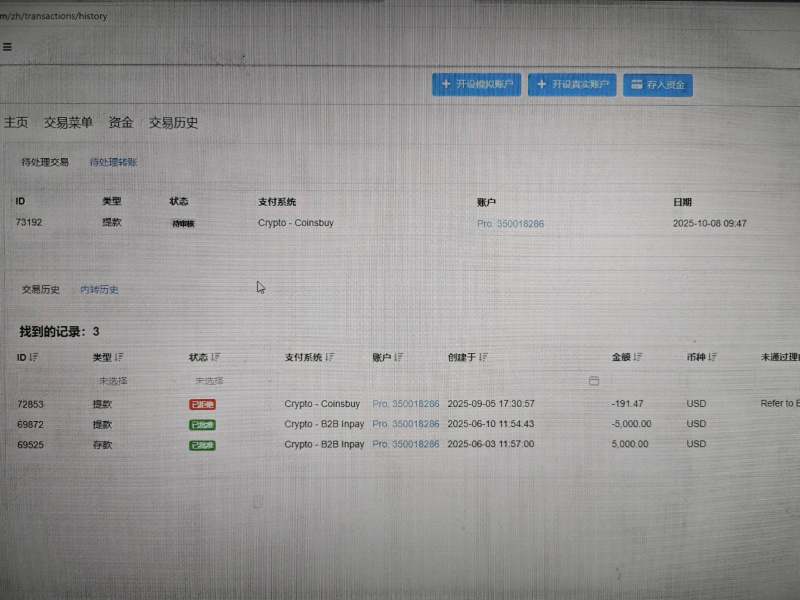Open the 资金 menu
Viewport: 800px width, 600px height.
121,122
